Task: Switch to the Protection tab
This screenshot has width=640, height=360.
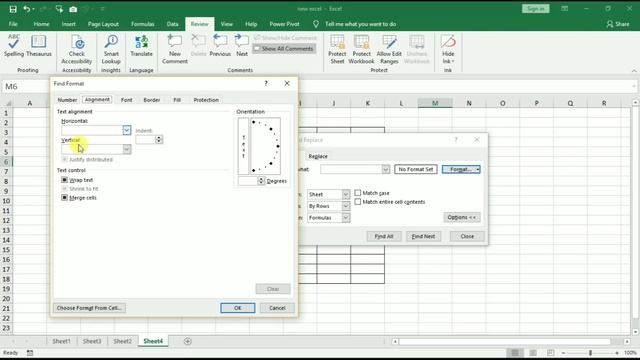Action: (206, 100)
